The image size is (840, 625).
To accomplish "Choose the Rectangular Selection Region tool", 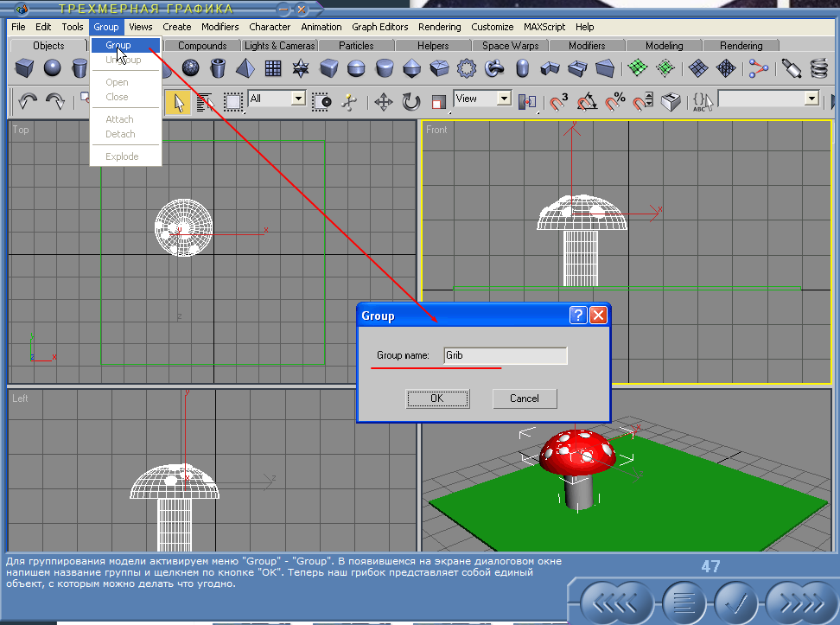I will click(233, 101).
